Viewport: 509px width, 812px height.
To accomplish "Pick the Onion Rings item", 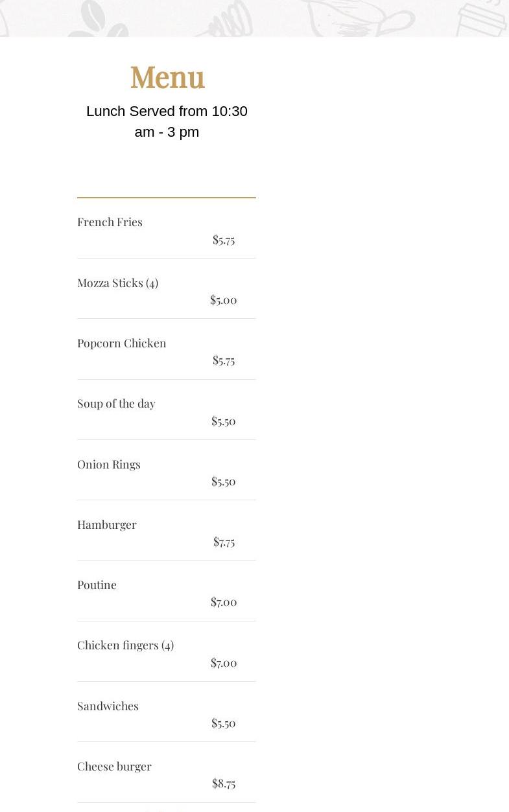I will pos(108,465).
